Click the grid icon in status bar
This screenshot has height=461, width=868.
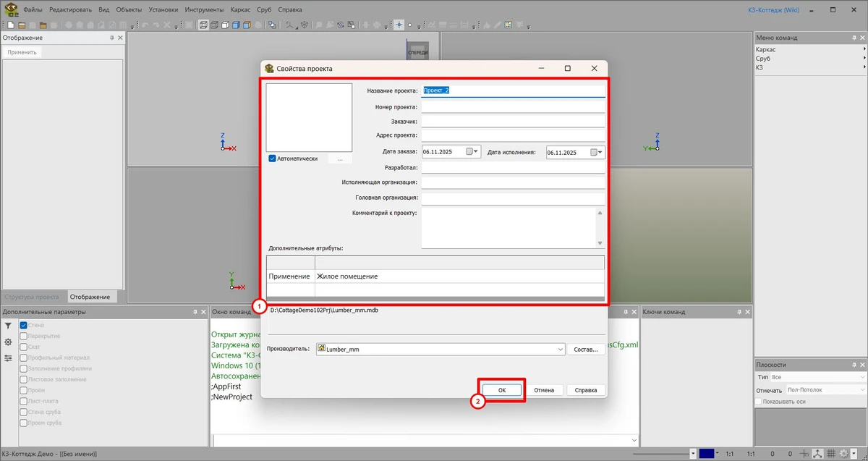pyautogui.click(x=830, y=454)
